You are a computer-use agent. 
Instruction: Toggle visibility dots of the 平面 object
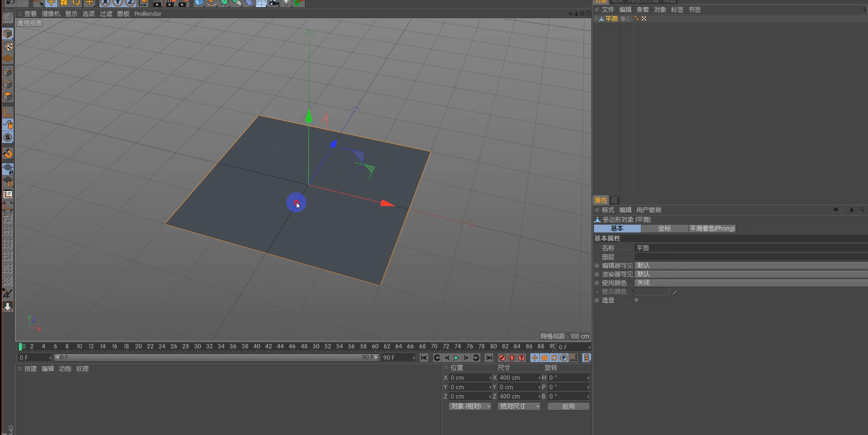point(628,19)
